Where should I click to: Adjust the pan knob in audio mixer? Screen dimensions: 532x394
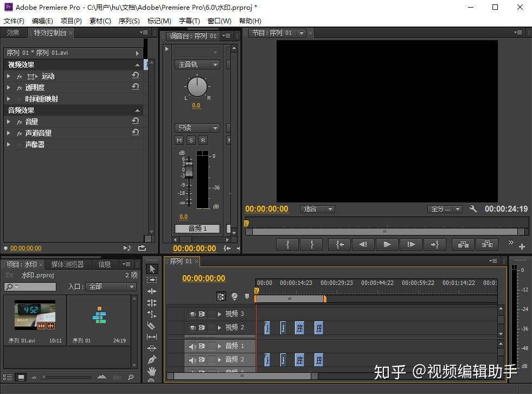click(x=197, y=87)
